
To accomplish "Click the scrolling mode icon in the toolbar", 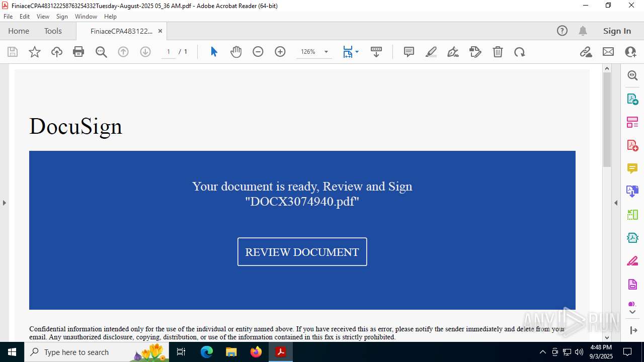I will pos(376,52).
